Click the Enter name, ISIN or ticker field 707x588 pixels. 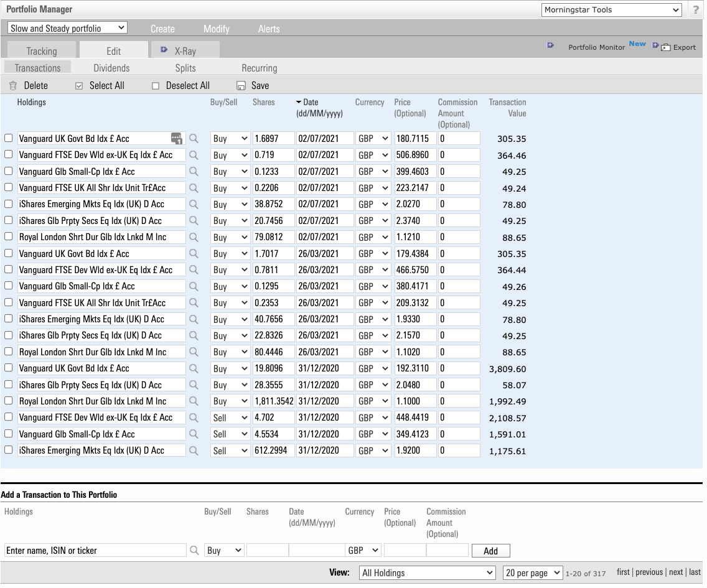point(93,550)
